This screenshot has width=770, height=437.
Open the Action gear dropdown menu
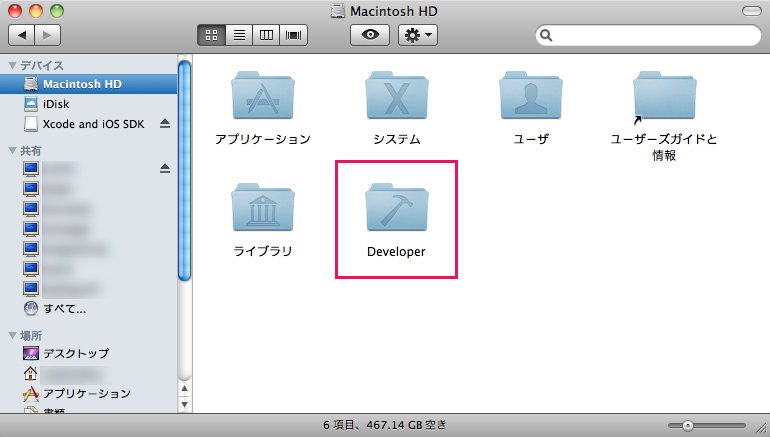[417, 35]
